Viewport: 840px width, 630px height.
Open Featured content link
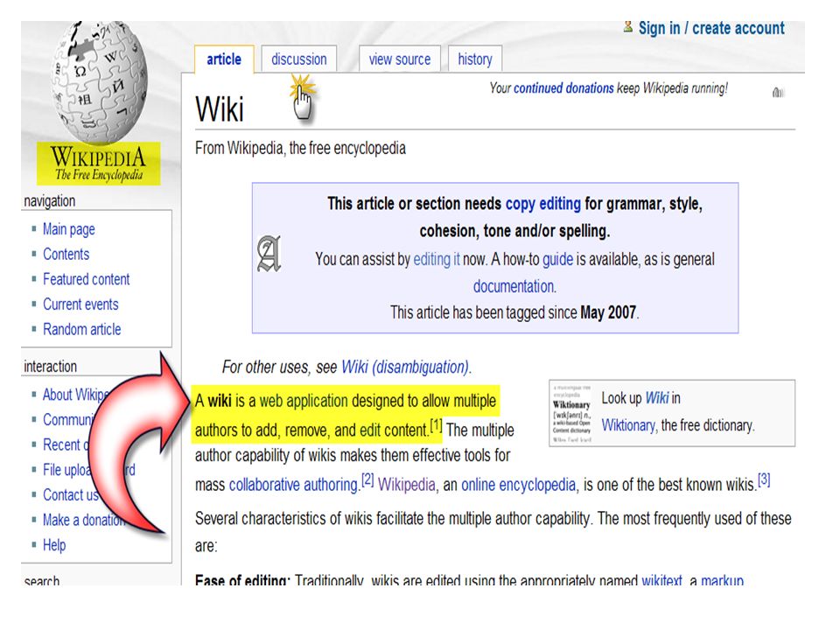coord(87,279)
